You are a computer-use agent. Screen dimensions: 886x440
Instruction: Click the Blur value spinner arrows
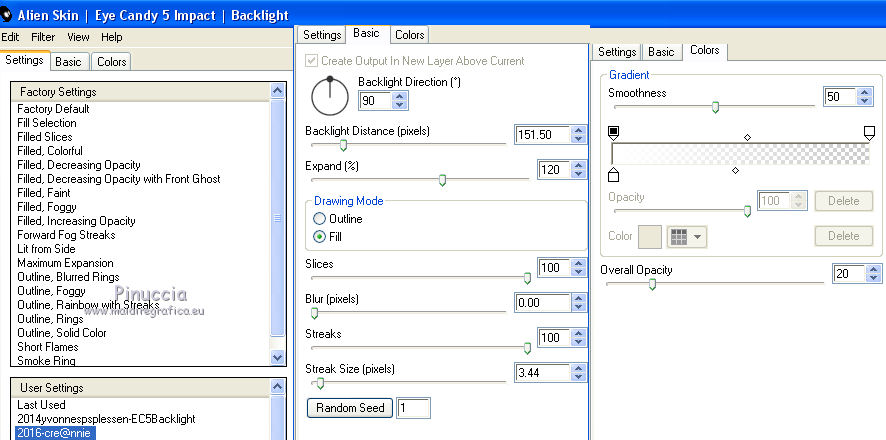[x=577, y=303]
